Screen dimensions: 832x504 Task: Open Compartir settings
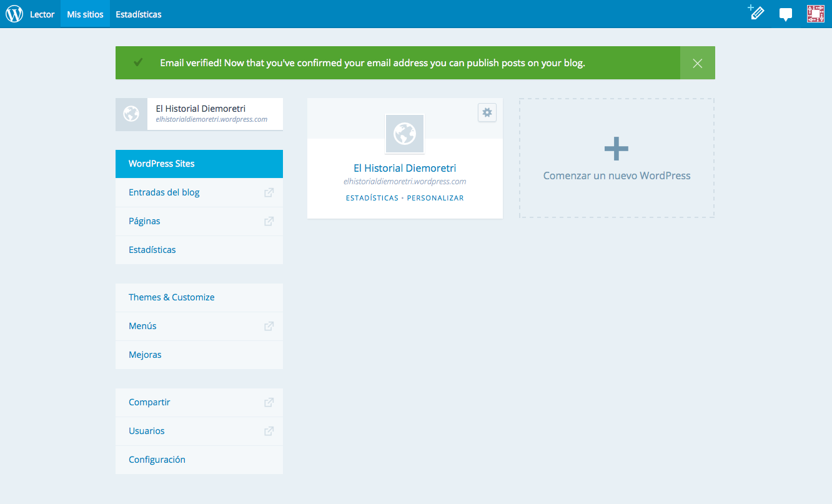click(x=199, y=402)
